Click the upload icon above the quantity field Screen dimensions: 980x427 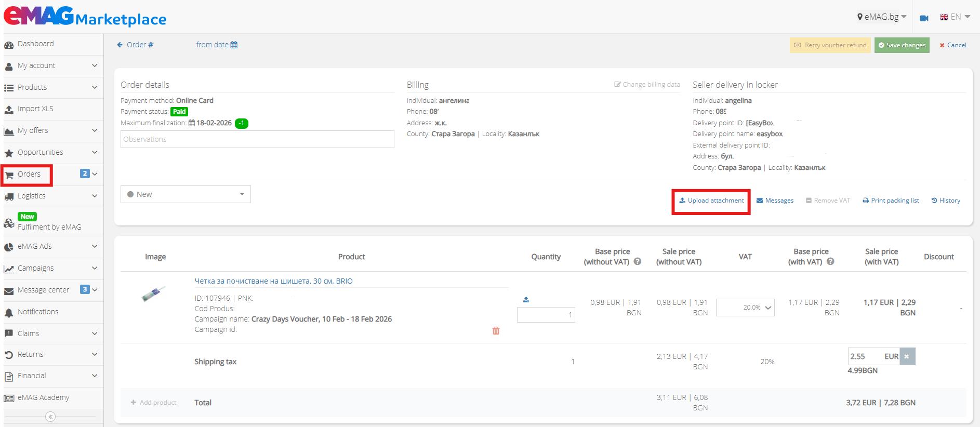tap(526, 299)
